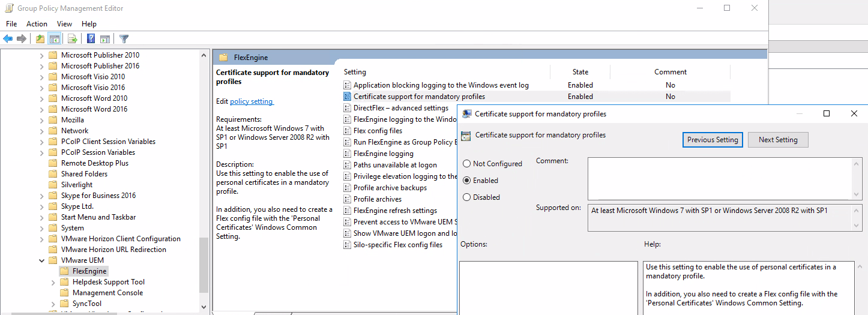The width and height of the screenshot is (868, 315).
Task: Toggle the Show/Hide Action Pane icon
Action: [104, 39]
